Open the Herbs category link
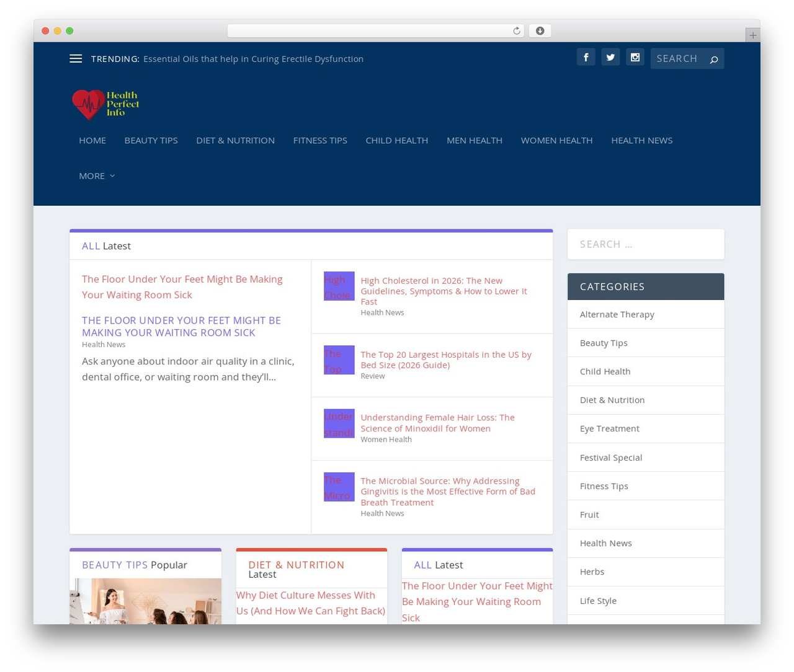The height and width of the screenshot is (672, 794). 592,572
